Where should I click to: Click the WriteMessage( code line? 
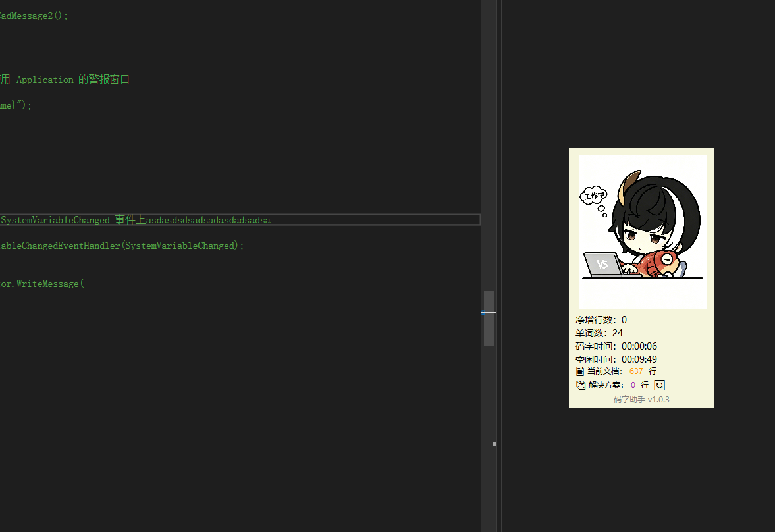[42, 284]
